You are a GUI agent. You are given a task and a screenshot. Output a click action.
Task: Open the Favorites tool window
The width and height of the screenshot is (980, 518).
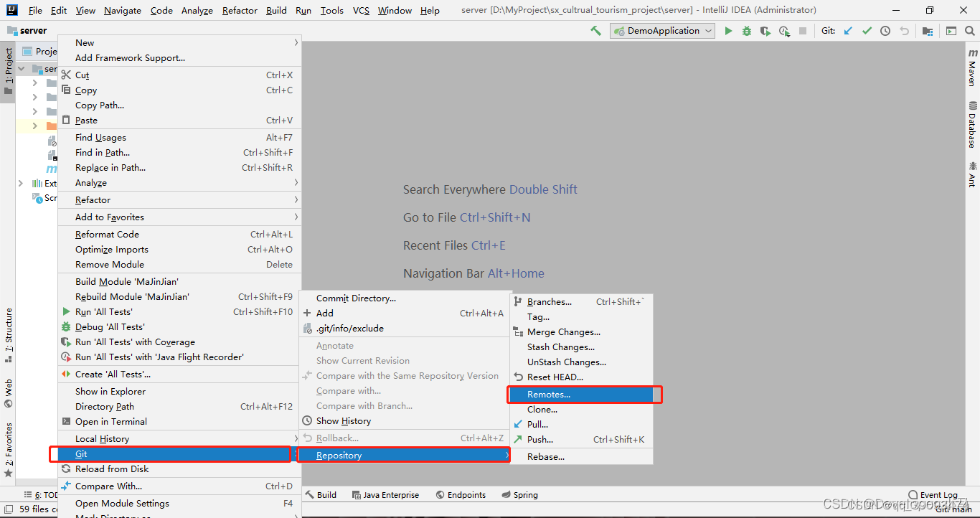click(9, 451)
